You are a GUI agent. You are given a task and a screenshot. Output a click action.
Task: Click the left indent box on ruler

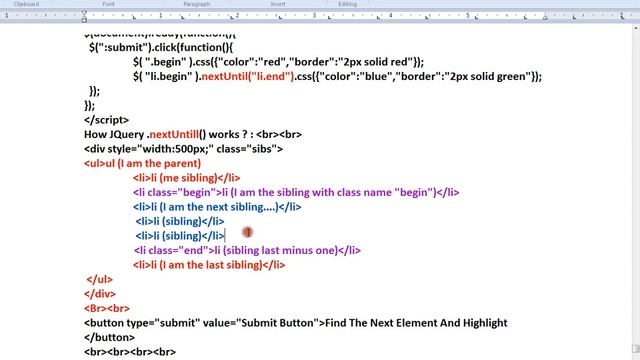tap(84, 20)
